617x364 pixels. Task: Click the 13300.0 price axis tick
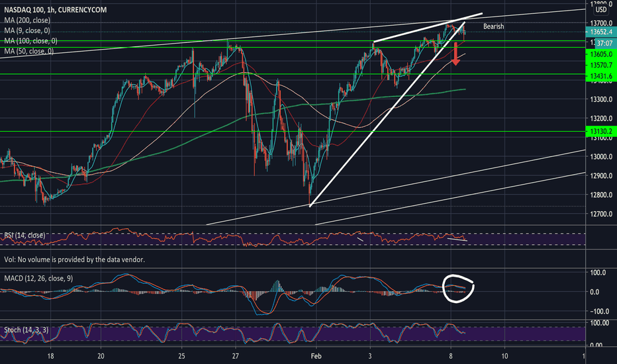pyautogui.click(x=601, y=99)
